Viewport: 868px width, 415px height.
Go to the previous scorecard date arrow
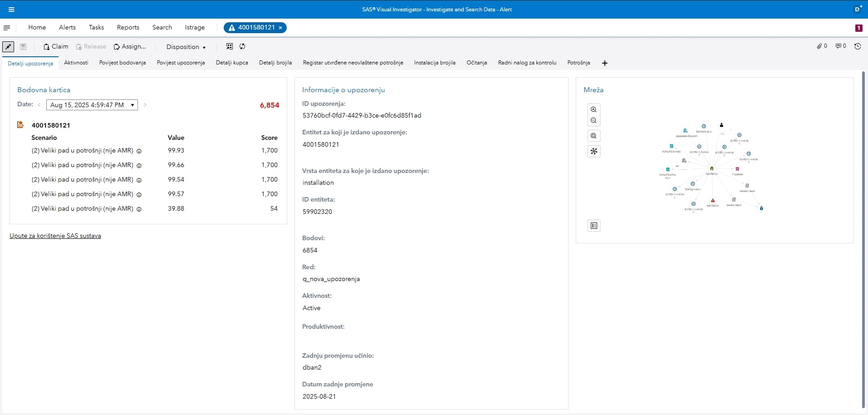tap(39, 105)
